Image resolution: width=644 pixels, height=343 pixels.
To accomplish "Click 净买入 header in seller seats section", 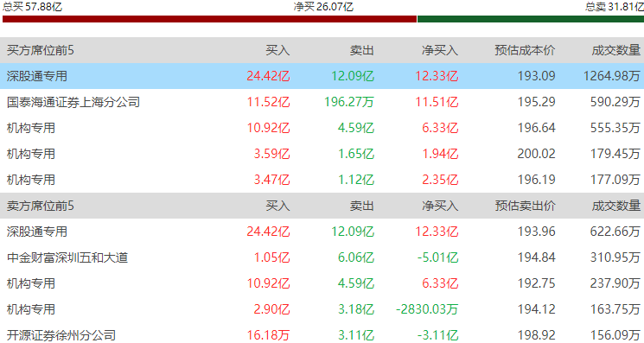I will (440, 206).
